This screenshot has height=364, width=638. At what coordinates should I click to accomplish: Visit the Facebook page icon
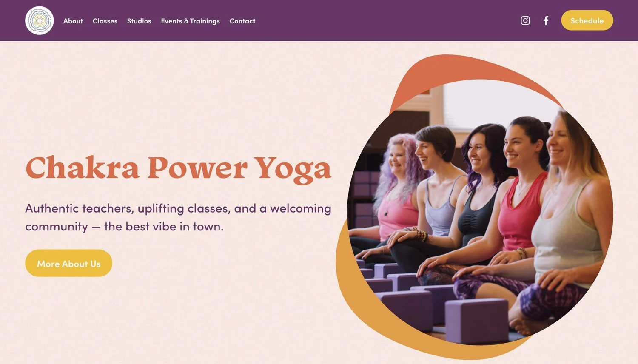point(546,20)
